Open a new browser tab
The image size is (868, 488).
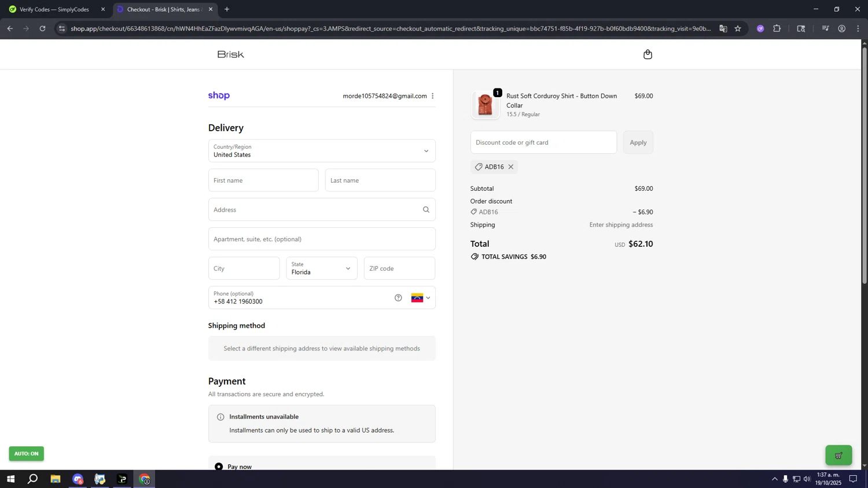pos(227,9)
